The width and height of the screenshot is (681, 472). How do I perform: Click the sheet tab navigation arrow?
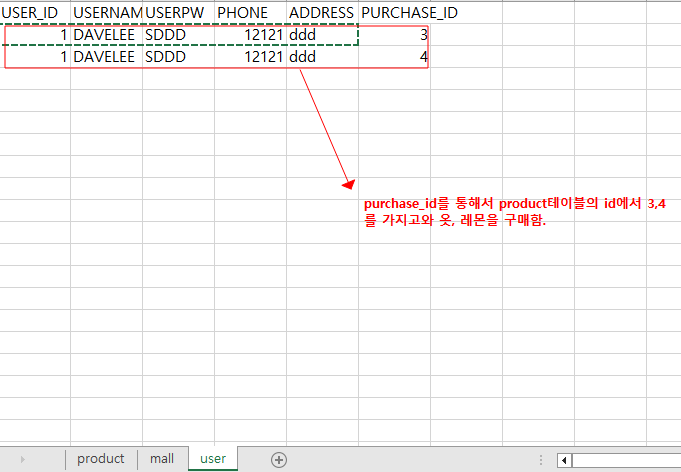23,459
